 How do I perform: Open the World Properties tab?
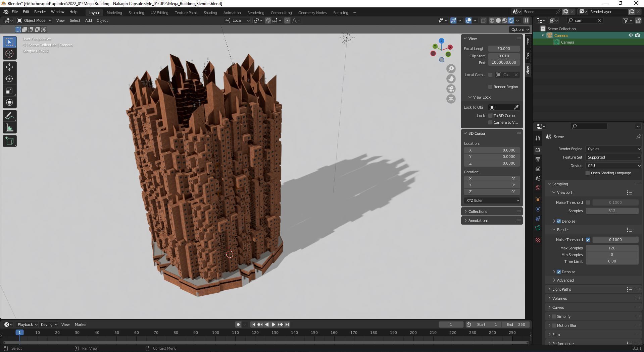538,188
